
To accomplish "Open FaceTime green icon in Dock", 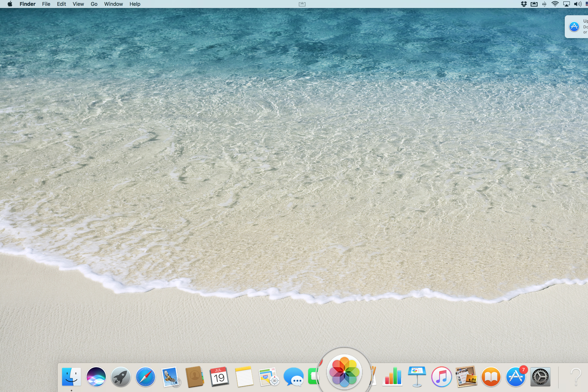I will tap(313, 377).
